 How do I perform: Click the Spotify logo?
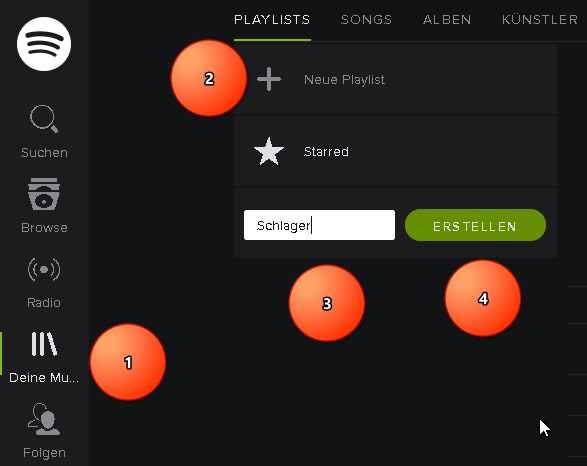click(44, 44)
